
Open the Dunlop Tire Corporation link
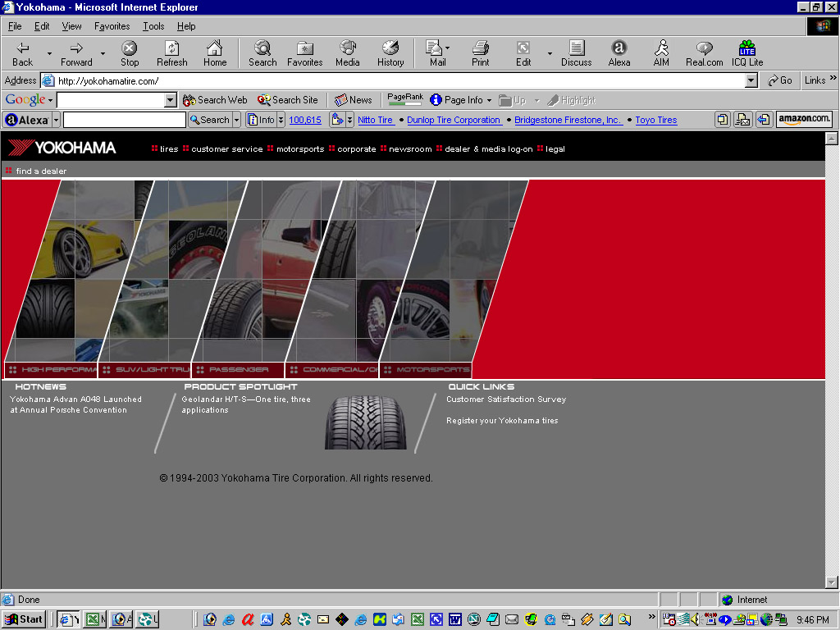point(453,120)
